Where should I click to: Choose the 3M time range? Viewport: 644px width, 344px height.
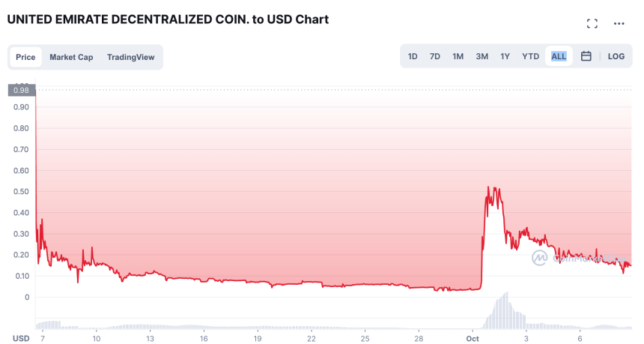(482, 56)
